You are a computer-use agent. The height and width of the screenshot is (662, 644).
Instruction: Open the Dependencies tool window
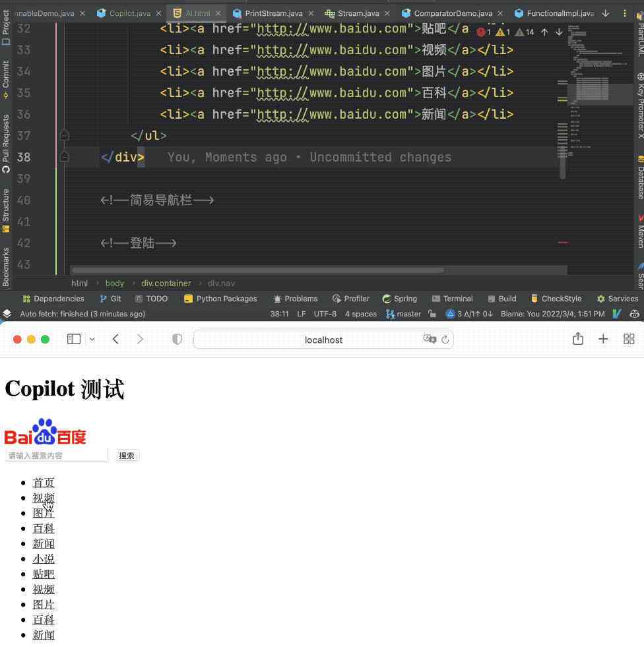(x=53, y=299)
